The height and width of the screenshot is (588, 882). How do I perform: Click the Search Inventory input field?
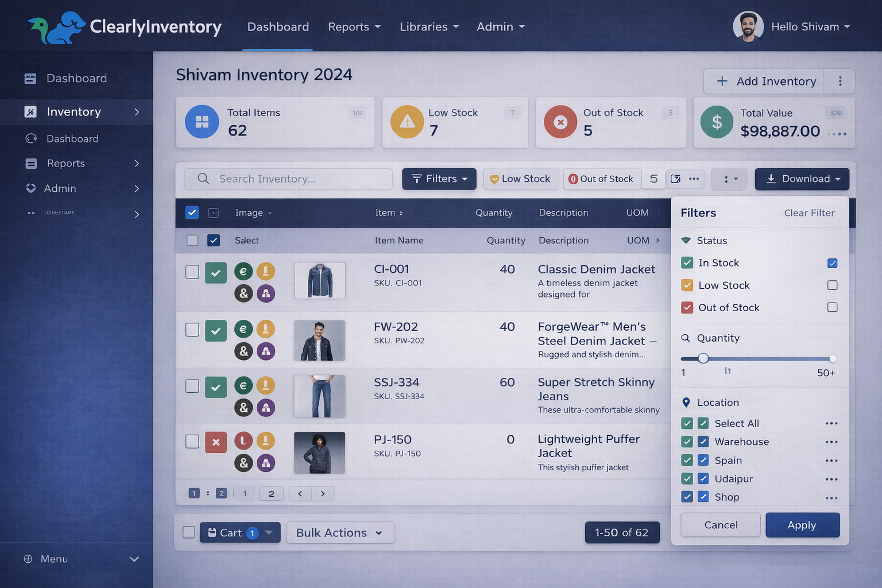[x=287, y=179]
